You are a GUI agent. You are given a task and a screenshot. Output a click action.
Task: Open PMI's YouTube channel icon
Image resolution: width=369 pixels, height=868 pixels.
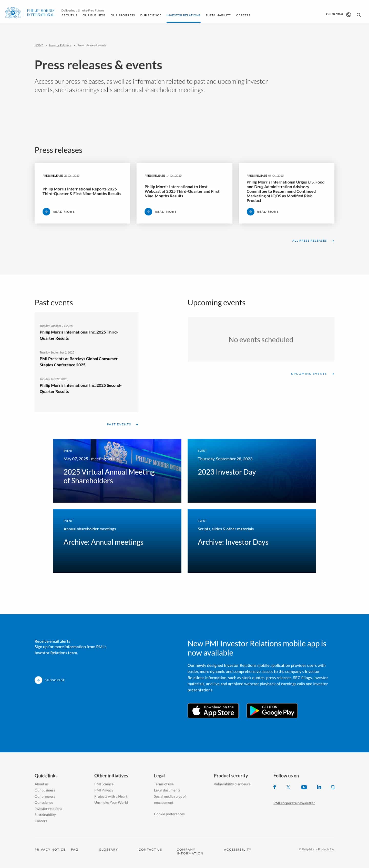click(304, 787)
